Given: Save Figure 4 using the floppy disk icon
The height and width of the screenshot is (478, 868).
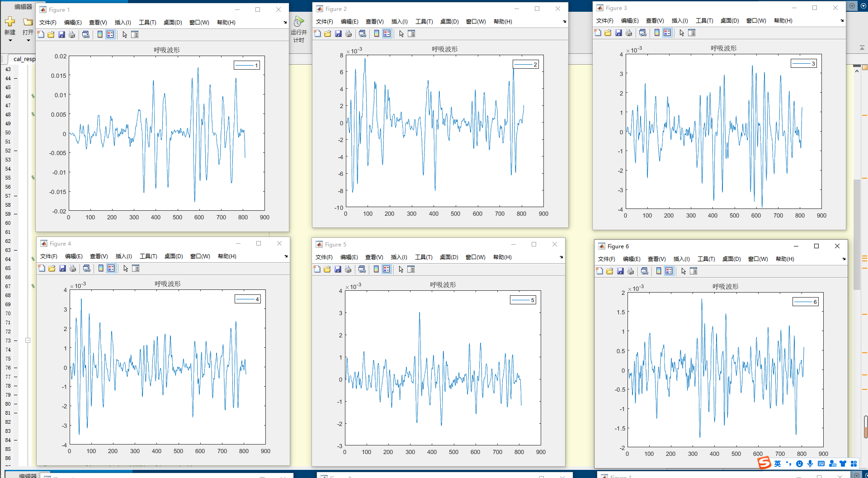Looking at the screenshot, I should tap(62, 268).
